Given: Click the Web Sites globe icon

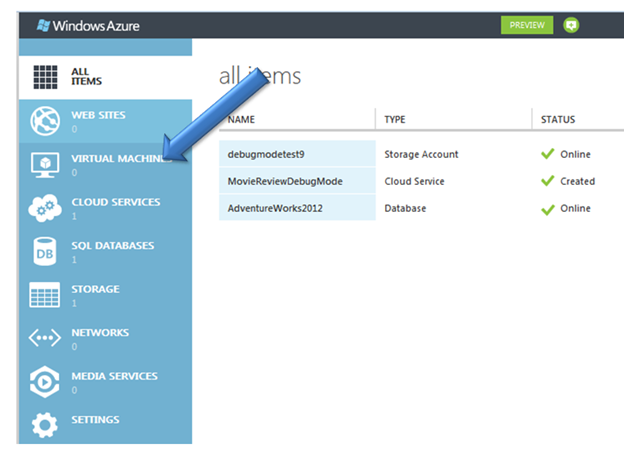Looking at the screenshot, I should (x=45, y=121).
